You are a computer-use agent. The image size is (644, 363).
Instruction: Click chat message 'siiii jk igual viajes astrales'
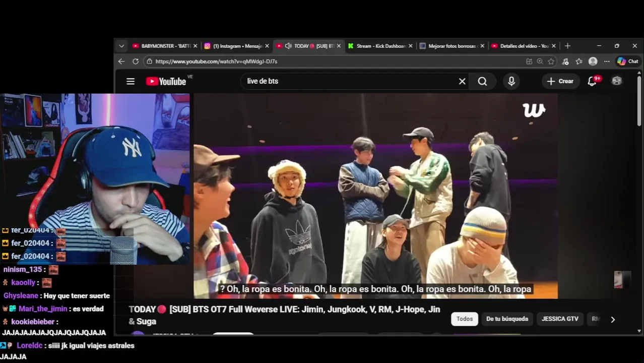91,346
